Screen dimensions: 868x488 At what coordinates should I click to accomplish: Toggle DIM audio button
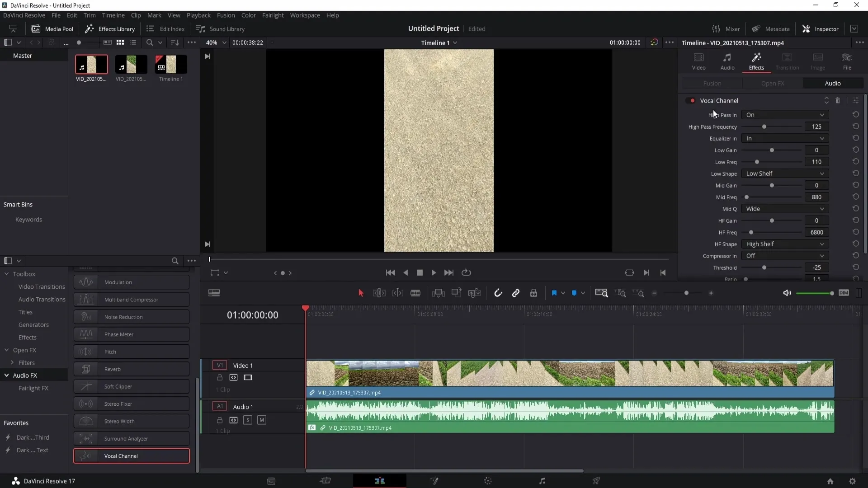[x=844, y=293]
